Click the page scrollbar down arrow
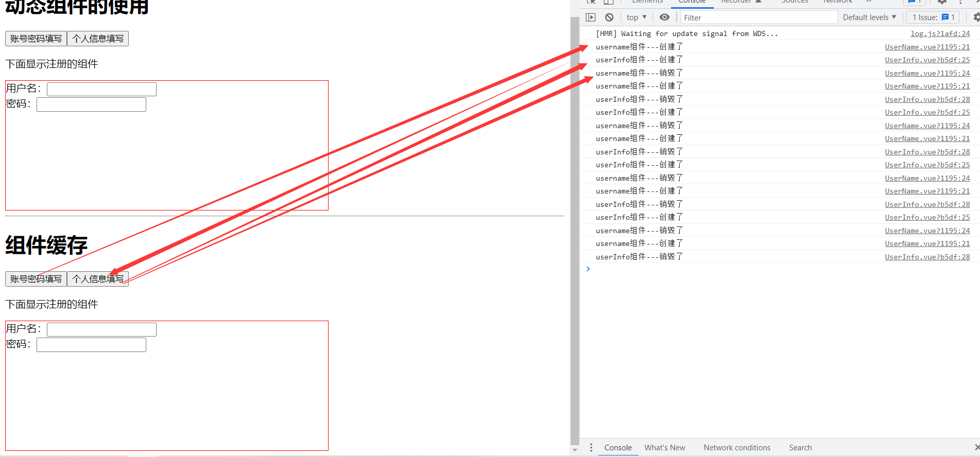The height and width of the screenshot is (457, 980). [x=575, y=450]
